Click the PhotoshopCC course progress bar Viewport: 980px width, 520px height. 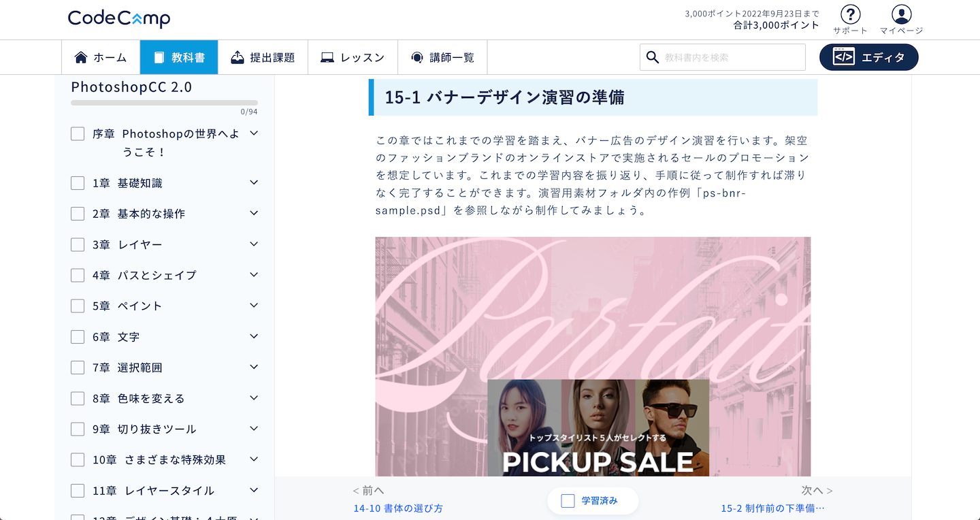[163, 102]
